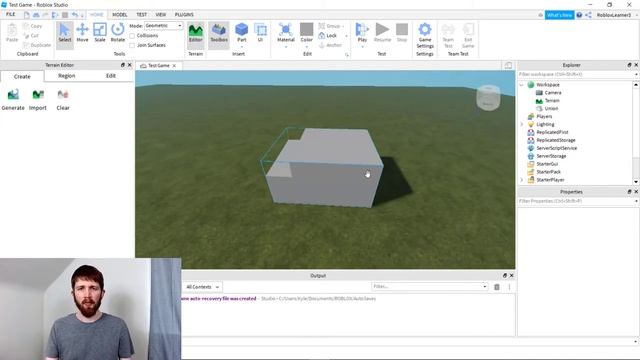The height and width of the screenshot is (360, 640).
Task: Click the Explorer filter workspace field
Action: coord(576,75)
